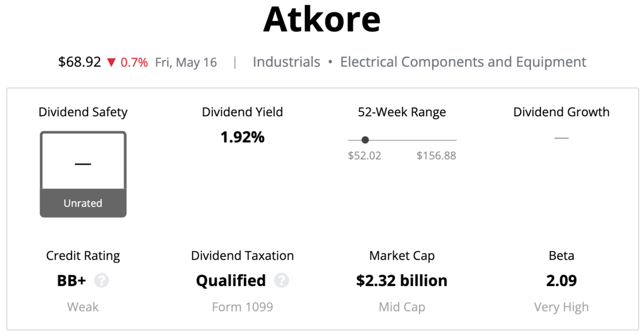The width and height of the screenshot is (644, 336).
Task: Click the Dividend Taxation help question mark icon
Action: coord(281,281)
